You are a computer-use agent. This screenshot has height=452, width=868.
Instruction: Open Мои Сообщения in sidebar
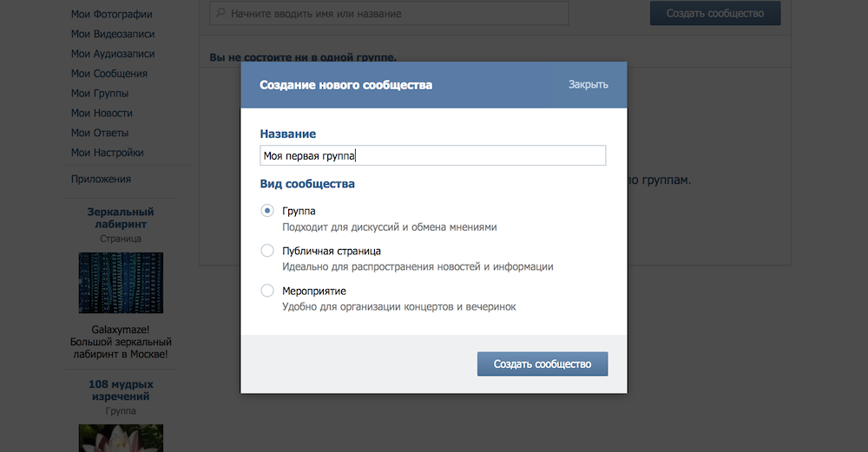(108, 74)
